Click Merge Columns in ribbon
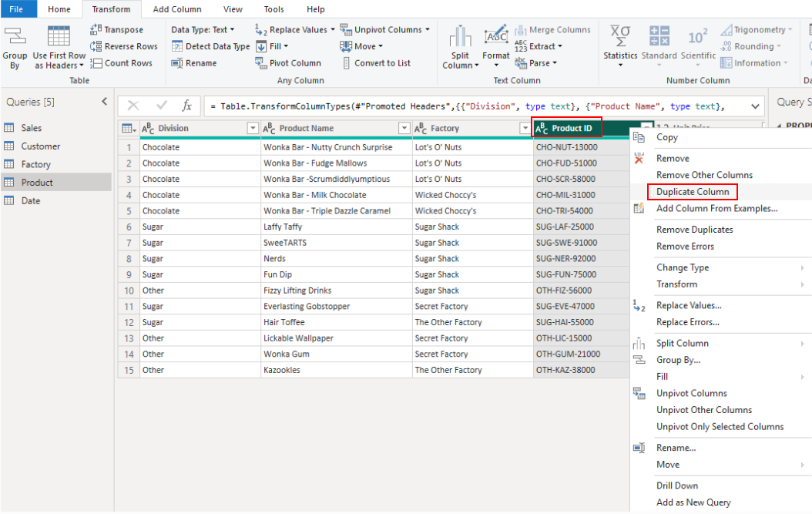 tap(552, 29)
